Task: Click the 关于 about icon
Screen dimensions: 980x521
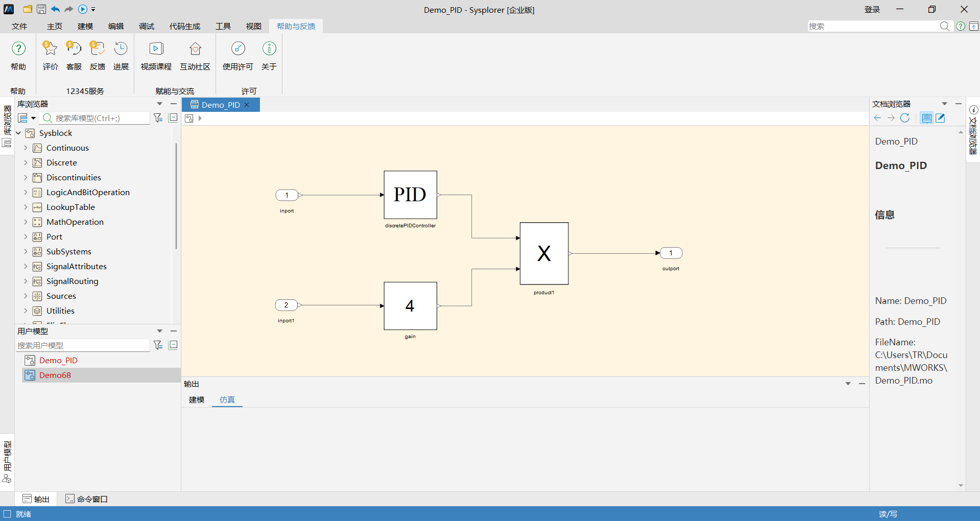Action: 269,49
